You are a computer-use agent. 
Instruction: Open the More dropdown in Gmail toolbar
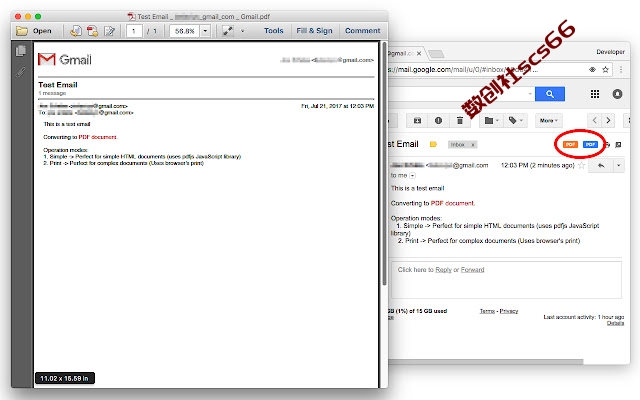pyautogui.click(x=549, y=120)
